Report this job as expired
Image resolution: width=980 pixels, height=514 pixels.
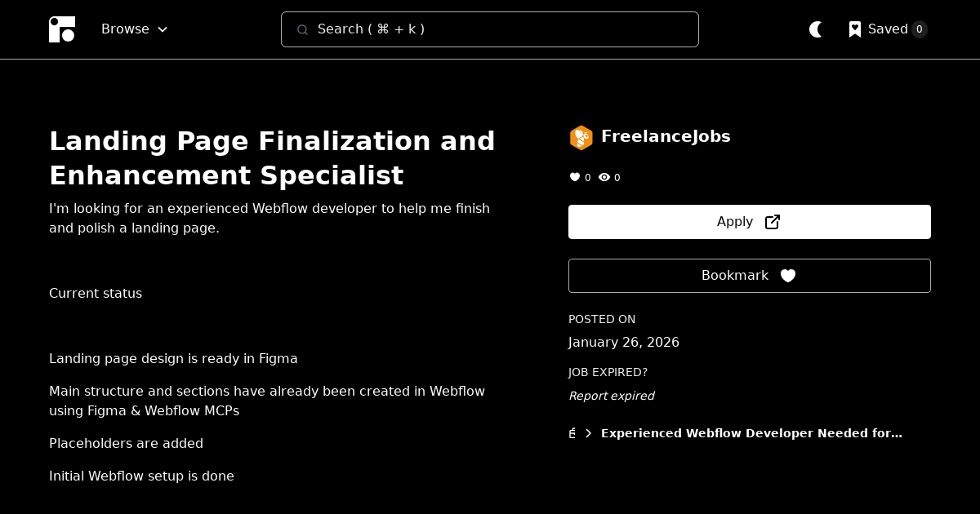click(611, 396)
